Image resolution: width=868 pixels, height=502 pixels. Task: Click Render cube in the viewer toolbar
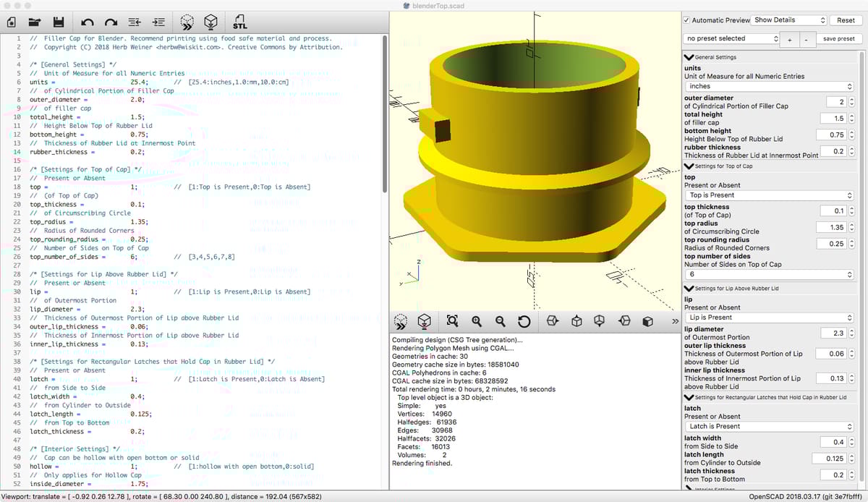tap(425, 320)
